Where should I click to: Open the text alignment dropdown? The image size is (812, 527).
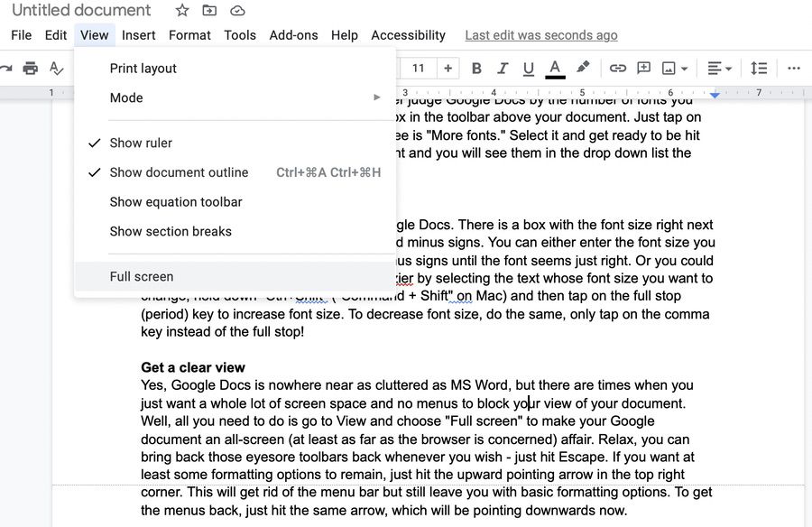[719, 68]
